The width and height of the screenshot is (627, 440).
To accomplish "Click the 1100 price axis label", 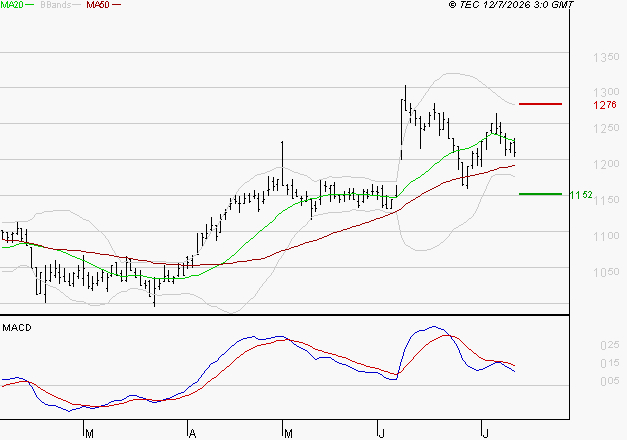I will (x=606, y=236).
